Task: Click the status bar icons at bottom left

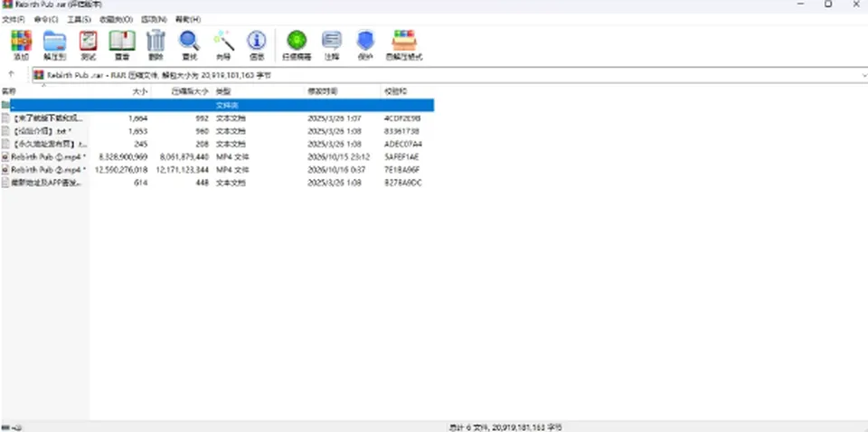Action: pos(11,427)
